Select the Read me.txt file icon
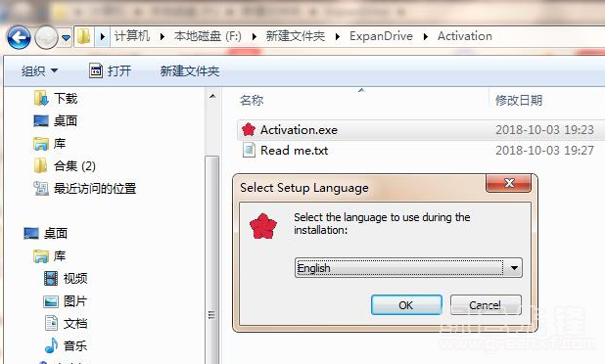The height and width of the screenshot is (364, 605). point(249,150)
